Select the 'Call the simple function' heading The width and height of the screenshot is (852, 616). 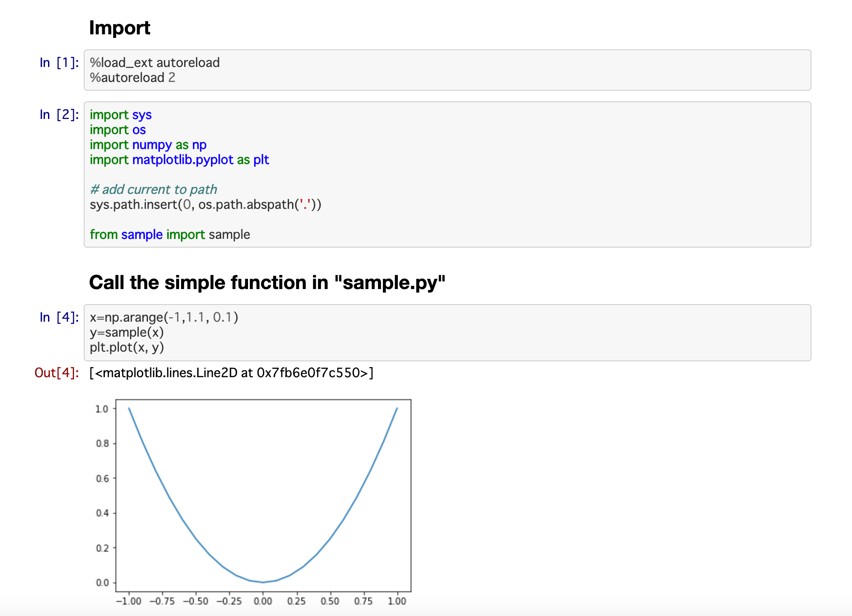point(267,282)
